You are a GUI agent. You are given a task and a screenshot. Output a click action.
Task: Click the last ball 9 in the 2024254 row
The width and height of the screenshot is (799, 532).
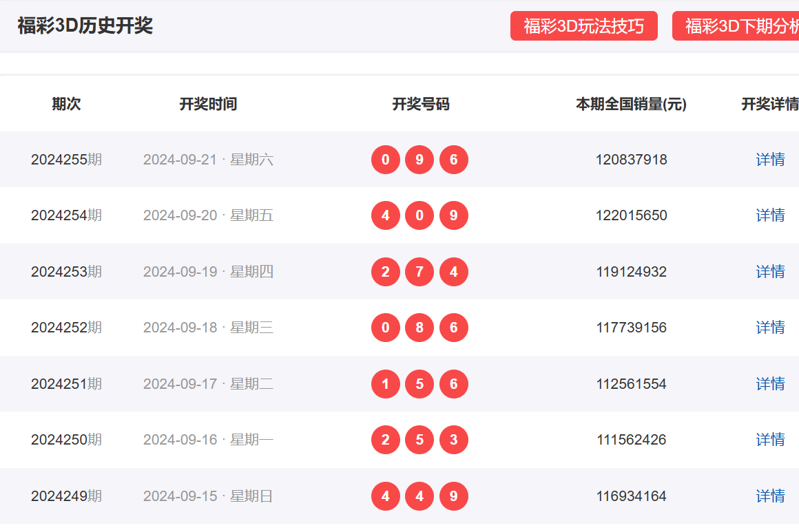[x=453, y=215]
